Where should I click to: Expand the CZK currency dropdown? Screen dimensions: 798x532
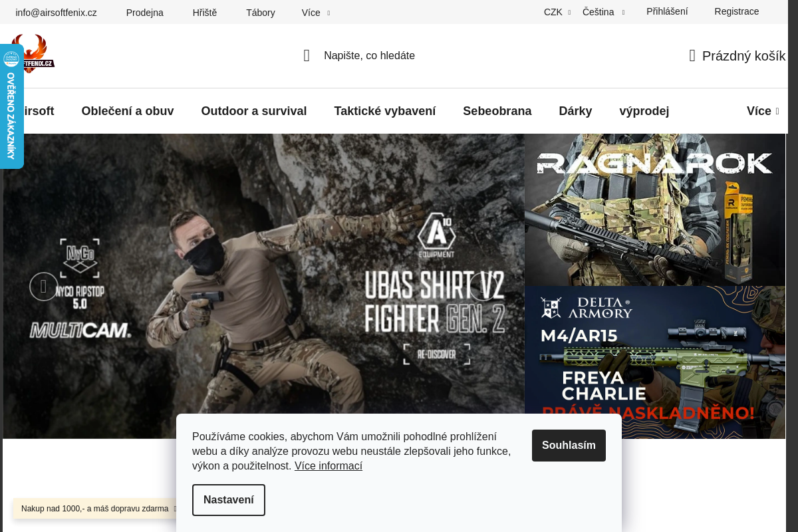pos(557,12)
